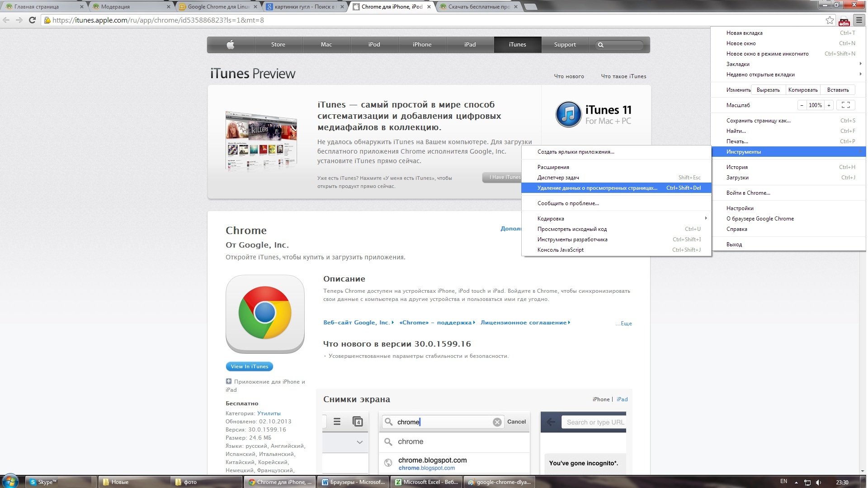Click the fullscreen icon next to zoom
The width and height of the screenshot is (868, 488).
[x=845, y=105]
